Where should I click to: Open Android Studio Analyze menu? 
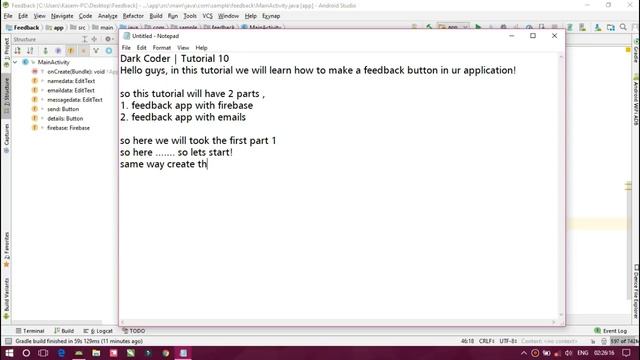pos(107,16)
